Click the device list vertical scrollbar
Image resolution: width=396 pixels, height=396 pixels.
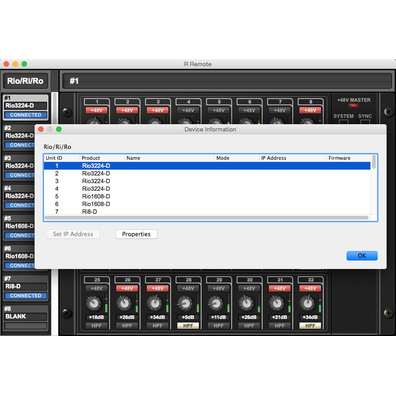click(x=374, y=185)
